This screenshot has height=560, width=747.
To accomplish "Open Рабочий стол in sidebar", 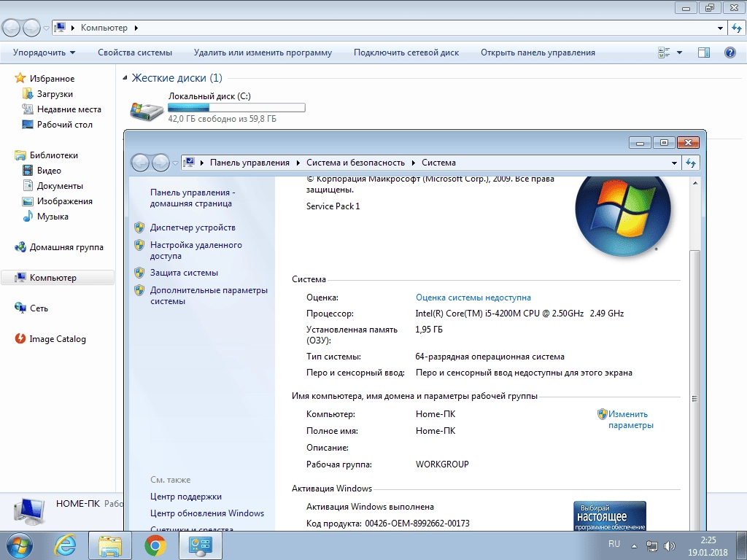I will tap(65, 124).
